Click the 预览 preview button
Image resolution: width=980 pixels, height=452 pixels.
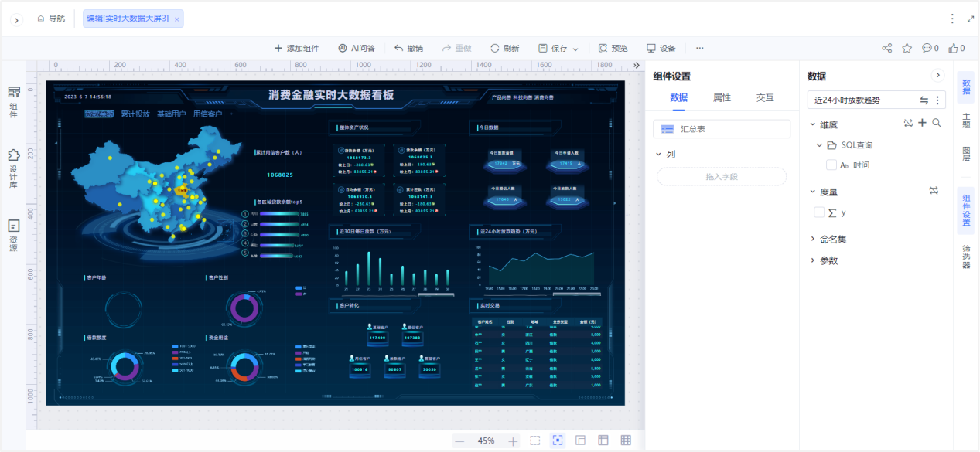(x=613, y=48)
